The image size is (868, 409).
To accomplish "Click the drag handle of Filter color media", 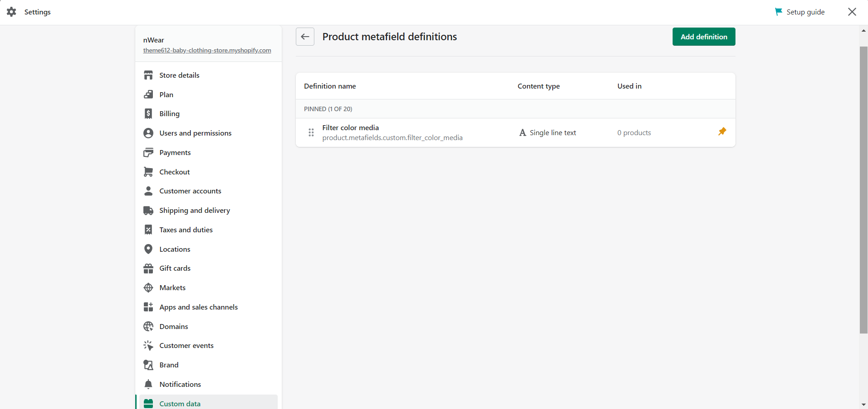I will tap(311, 132).
